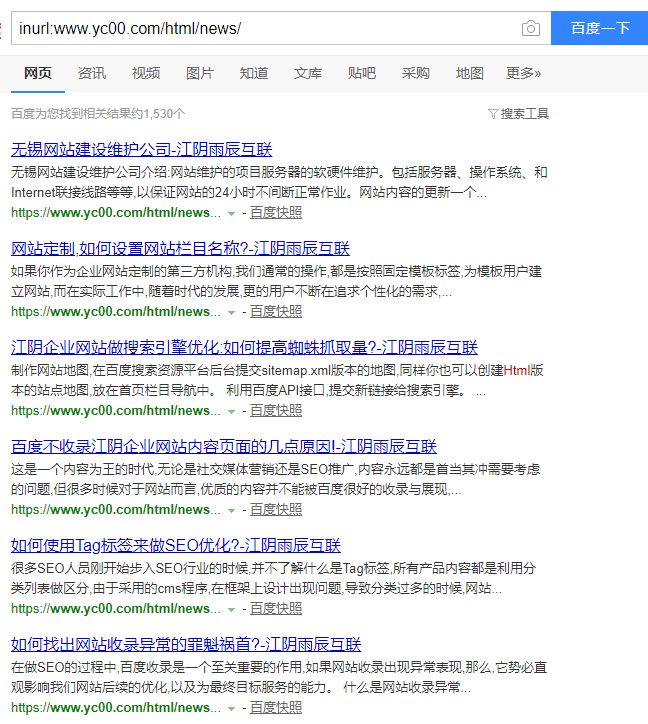Click green URL under 百度不收录 result
This screenshot has width=648, height=724.
(x=116, y=510)
